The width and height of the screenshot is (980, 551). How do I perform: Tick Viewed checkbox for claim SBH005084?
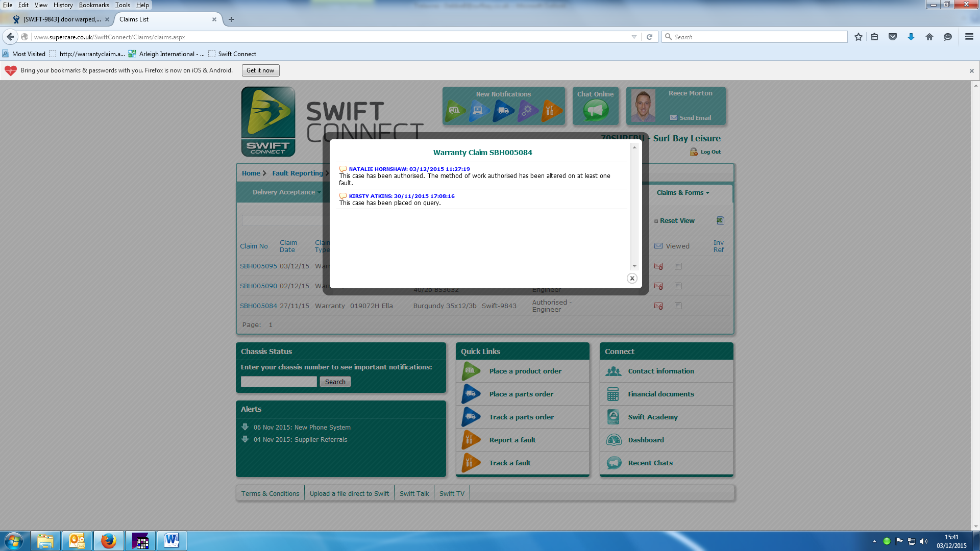678,306
